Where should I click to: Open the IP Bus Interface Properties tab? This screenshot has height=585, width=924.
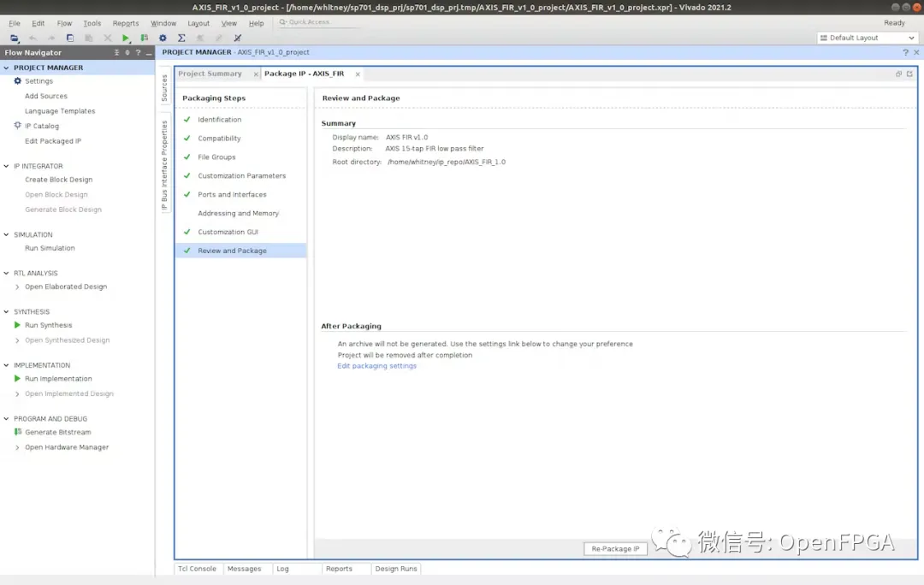[x=164, y=166]
